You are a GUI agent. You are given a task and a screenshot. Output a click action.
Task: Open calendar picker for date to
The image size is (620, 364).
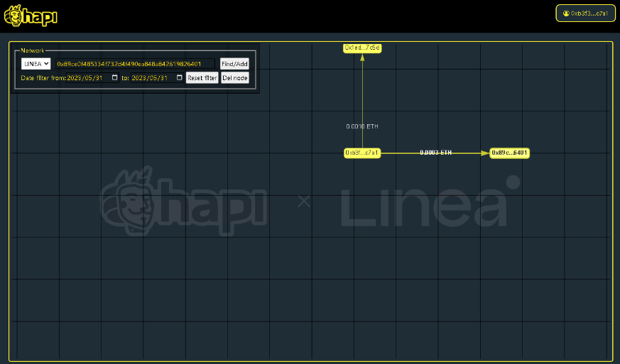[179, 78]
